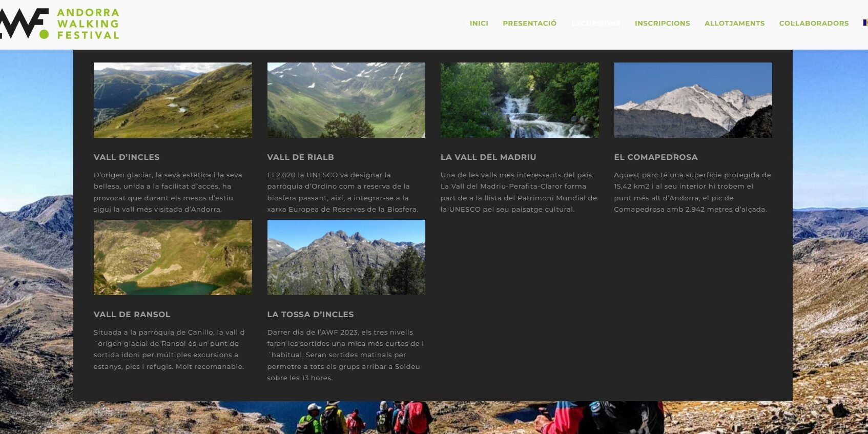Open the PRESENTACIÓ menu item

click(x=529, y=23)
